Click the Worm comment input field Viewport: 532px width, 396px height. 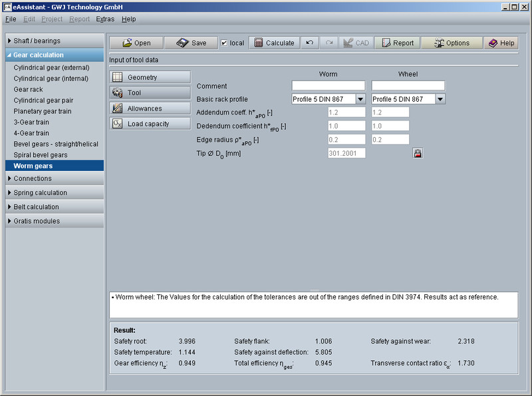point(329,86)
